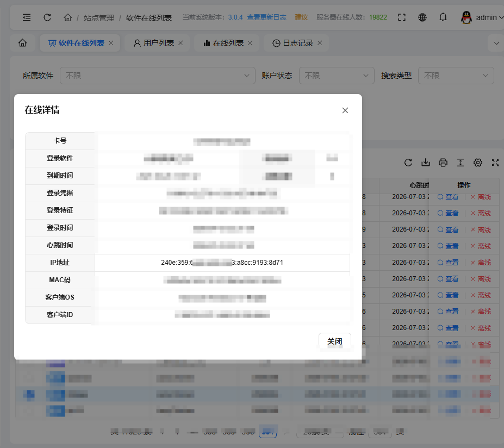
Task: Click 操作 column header
Action: pyautogui.click(x=464, y=185)
